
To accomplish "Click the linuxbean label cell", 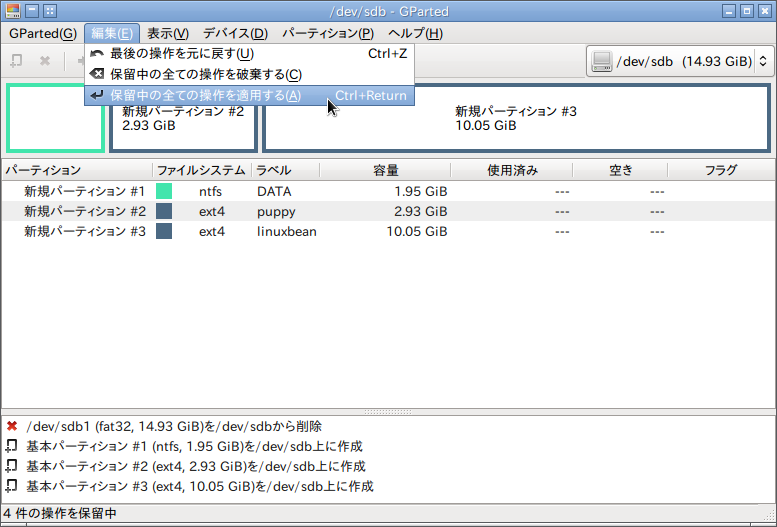I will point(286,231).
